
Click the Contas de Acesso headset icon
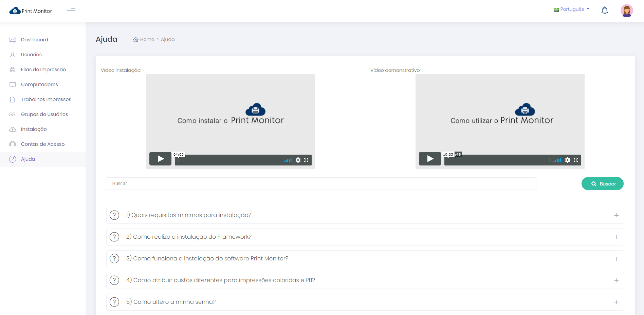13,144
